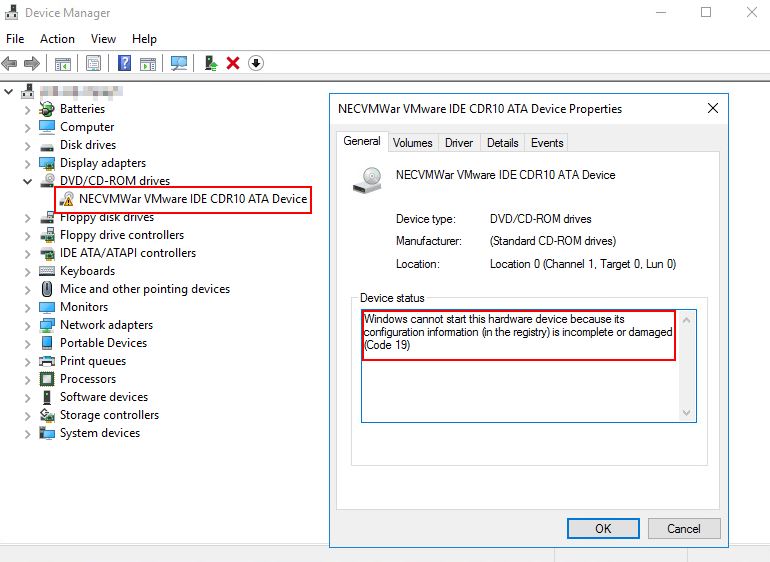Open the File menu
770x562 pixels.
tap(15, 39)
